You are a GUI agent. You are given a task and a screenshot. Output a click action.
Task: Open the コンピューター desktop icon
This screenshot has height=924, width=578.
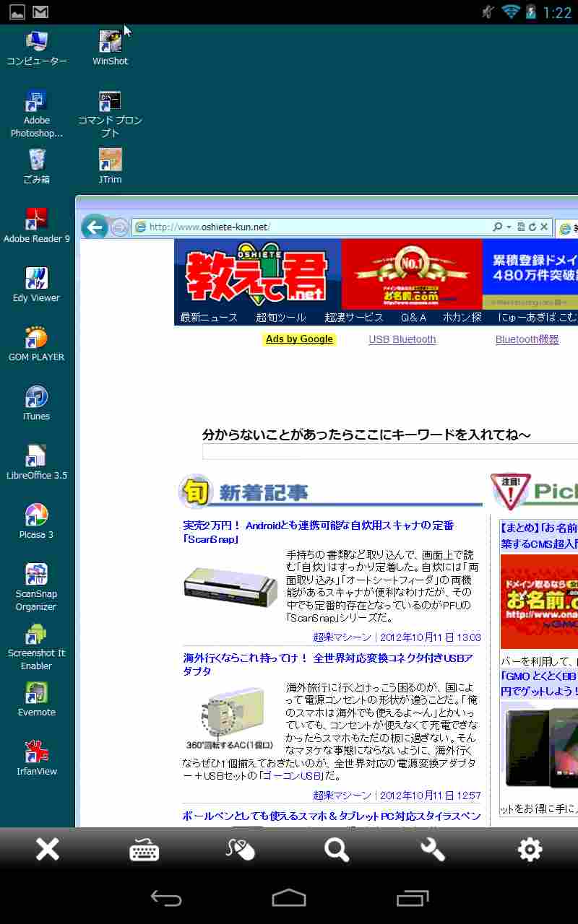tap(37, 49)
